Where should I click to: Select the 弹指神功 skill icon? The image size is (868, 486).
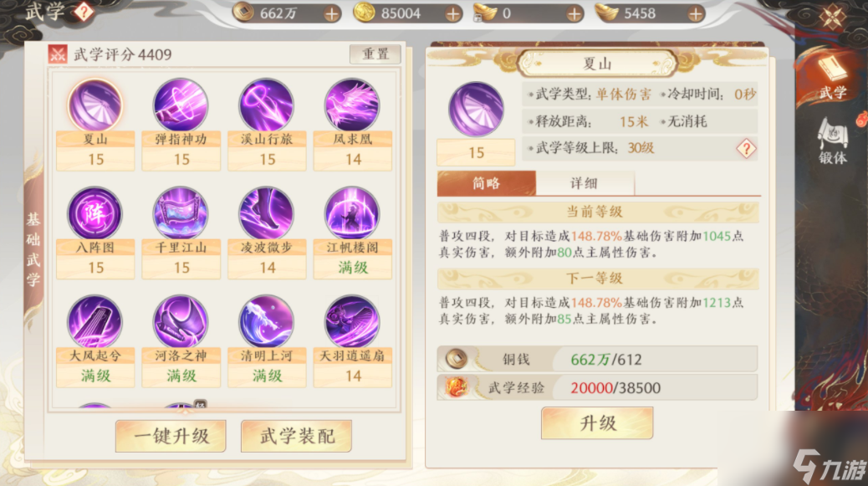(181, 105)
